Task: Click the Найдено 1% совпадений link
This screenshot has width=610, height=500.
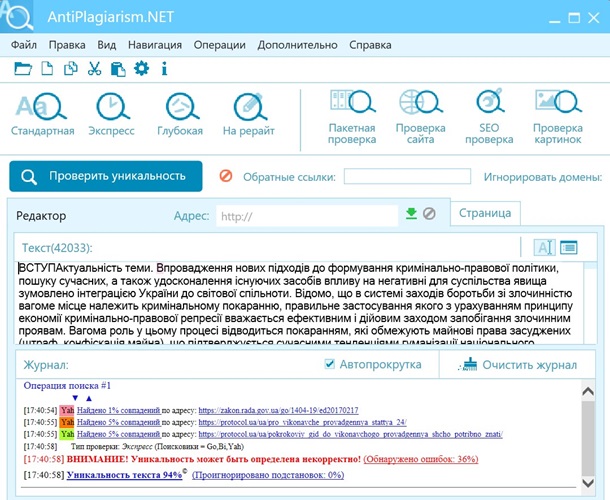Action: (118, 410)
